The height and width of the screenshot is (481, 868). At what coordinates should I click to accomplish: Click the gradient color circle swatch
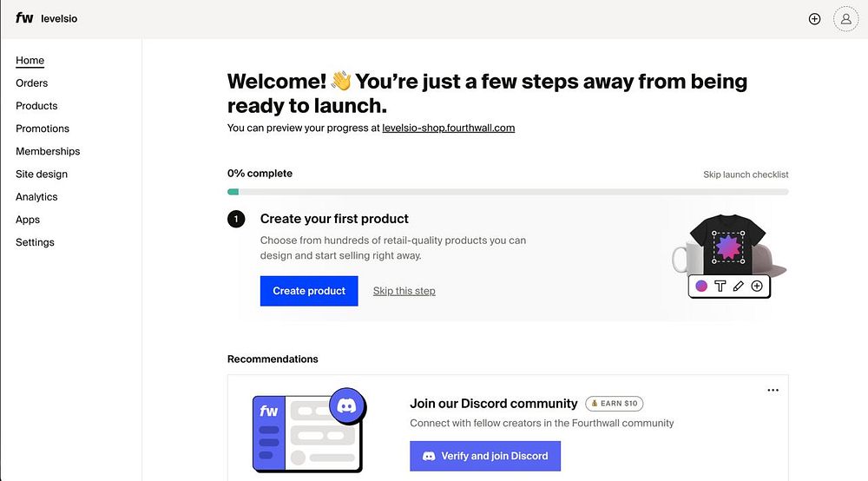pos(701,286)
